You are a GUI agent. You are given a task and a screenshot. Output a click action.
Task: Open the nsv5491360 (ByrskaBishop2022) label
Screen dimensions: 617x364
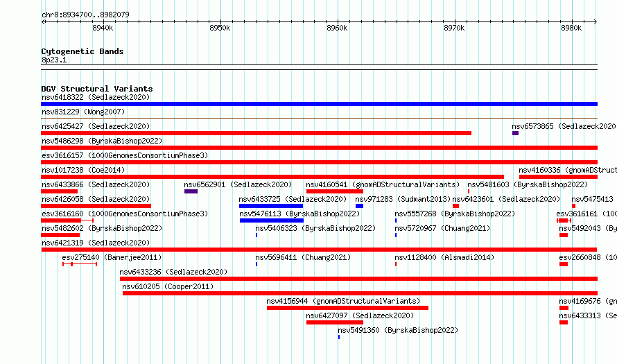click(398, 330)
